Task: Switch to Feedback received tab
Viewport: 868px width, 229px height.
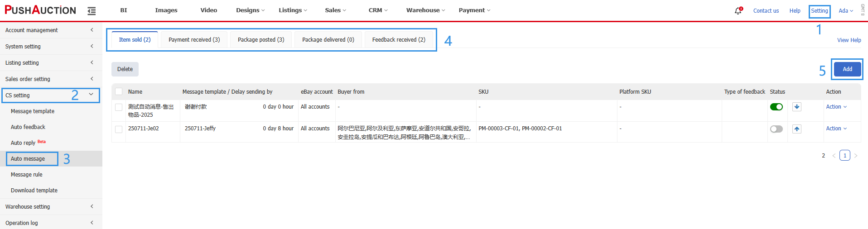Action: [398, 40]
